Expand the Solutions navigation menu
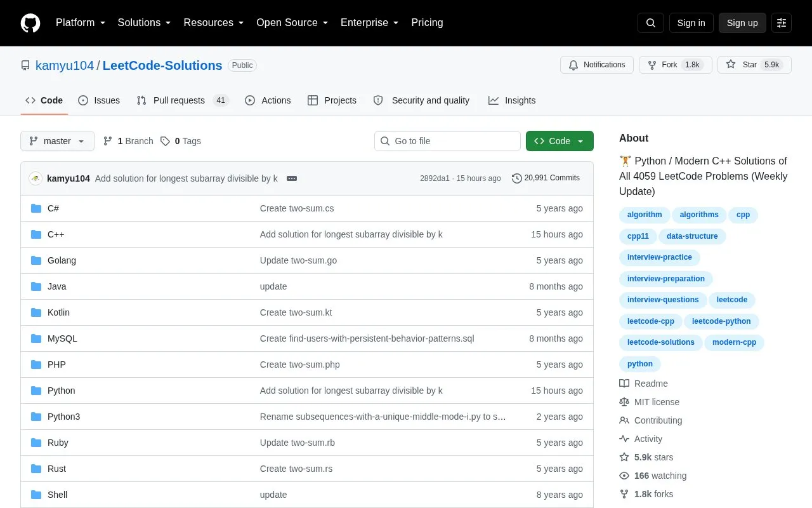The height and width of the screenshot is (508, 812). 144,23
